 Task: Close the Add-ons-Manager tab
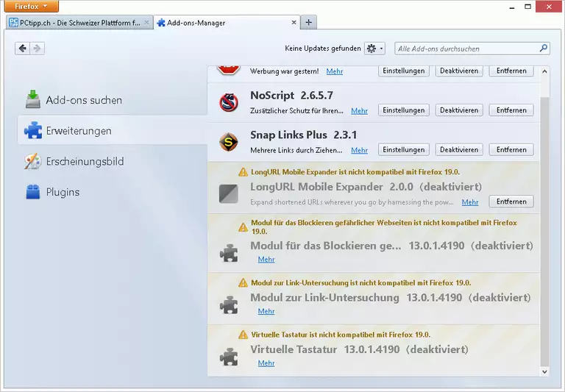(x=294, y=23)
